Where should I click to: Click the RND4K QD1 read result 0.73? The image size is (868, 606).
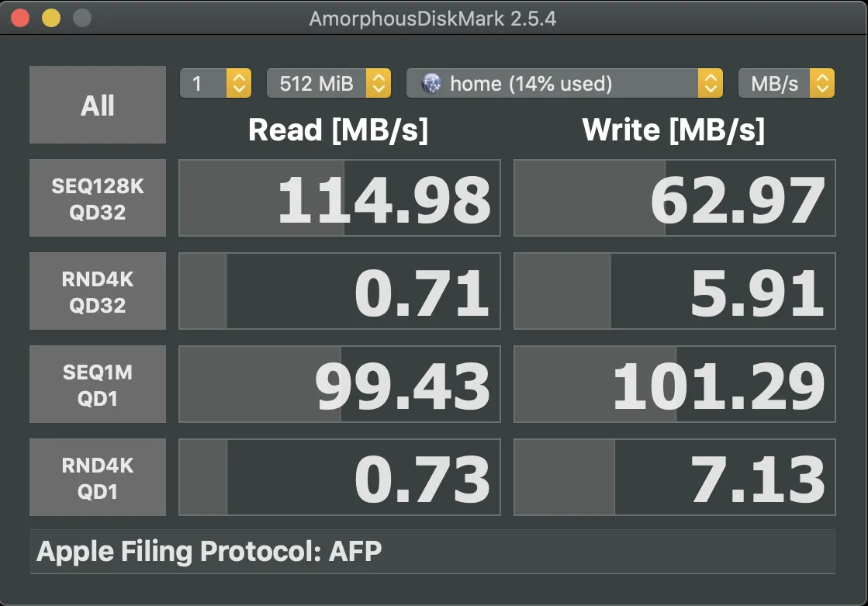point(340,477)
